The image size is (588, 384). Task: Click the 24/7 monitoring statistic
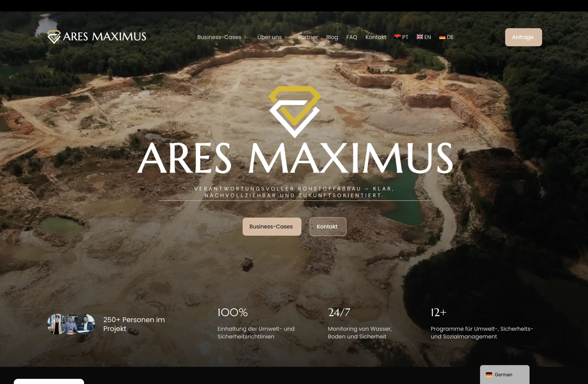(339, 312)
